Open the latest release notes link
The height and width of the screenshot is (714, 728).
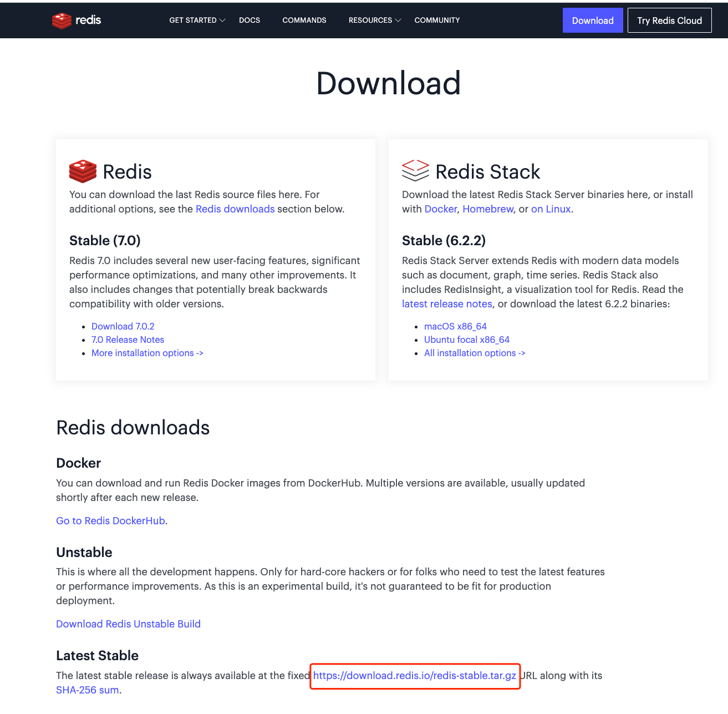coord(447,304)
